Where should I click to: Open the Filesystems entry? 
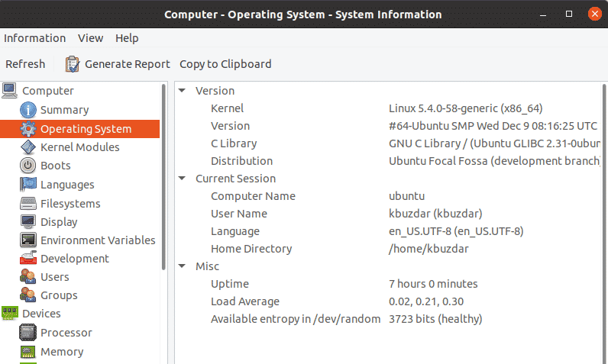(x=70, y=203)
